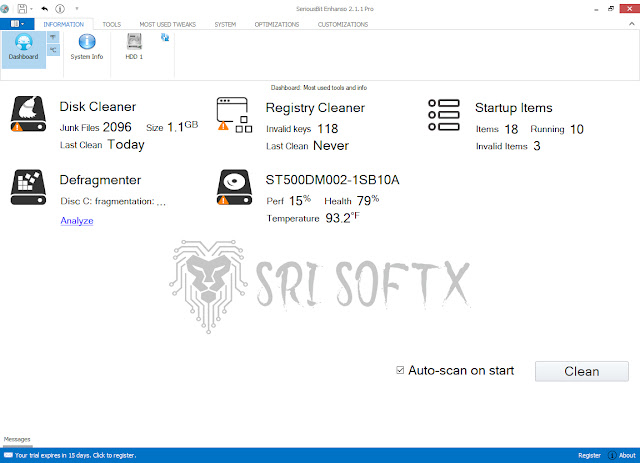Open the Defragmenter heading
Viewport: 640px width, 463px height.
pos(100,180)
